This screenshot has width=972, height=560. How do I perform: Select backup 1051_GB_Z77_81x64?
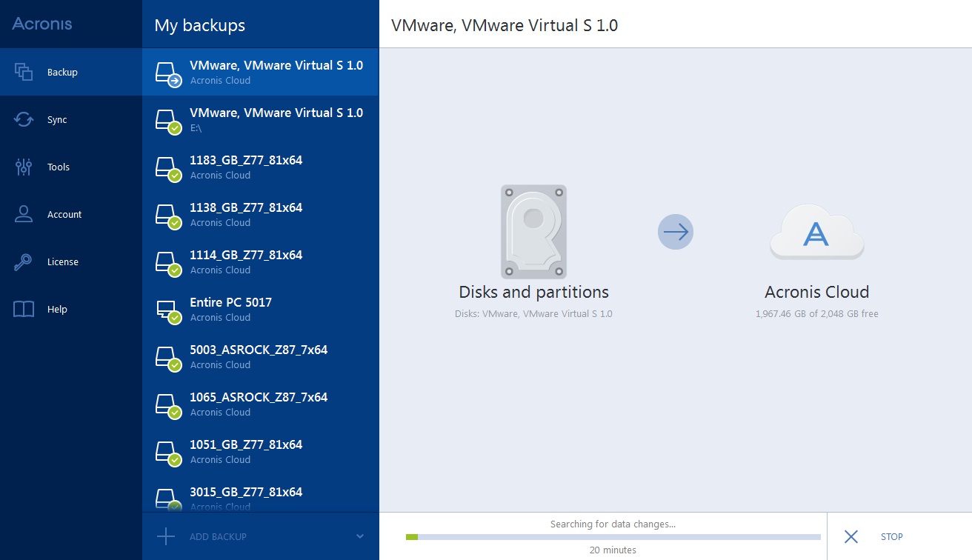(x=261, y=451)
